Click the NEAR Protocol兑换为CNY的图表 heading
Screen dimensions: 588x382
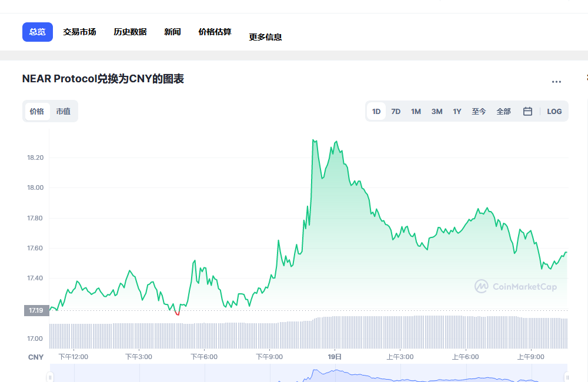click(103, 79)
